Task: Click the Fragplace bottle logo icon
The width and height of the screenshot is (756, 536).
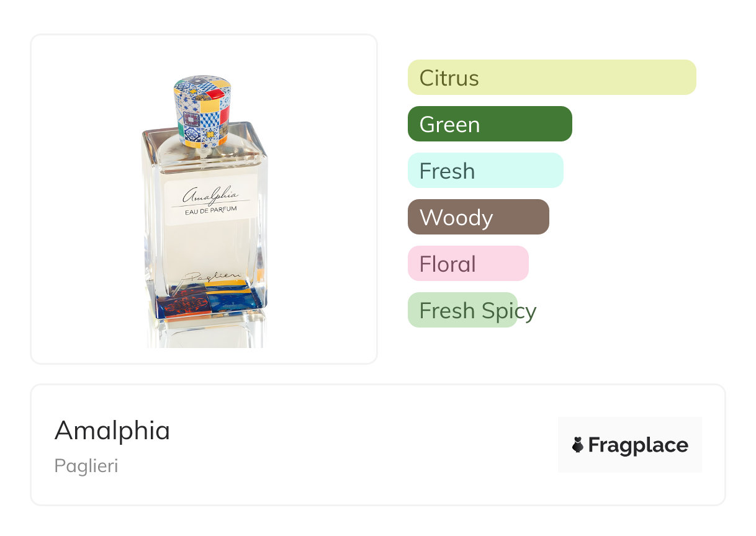Action: pyautogui.click(x=578, y=445)
